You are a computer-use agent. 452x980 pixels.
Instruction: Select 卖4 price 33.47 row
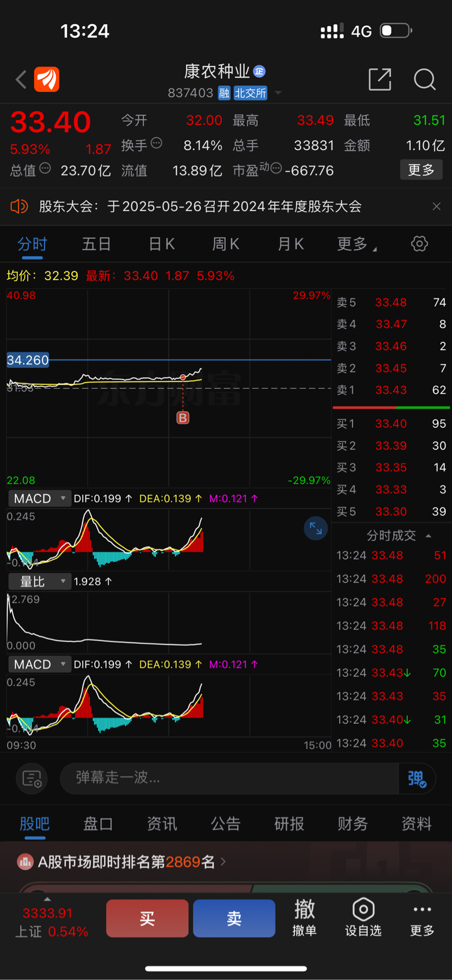(391, 324)
